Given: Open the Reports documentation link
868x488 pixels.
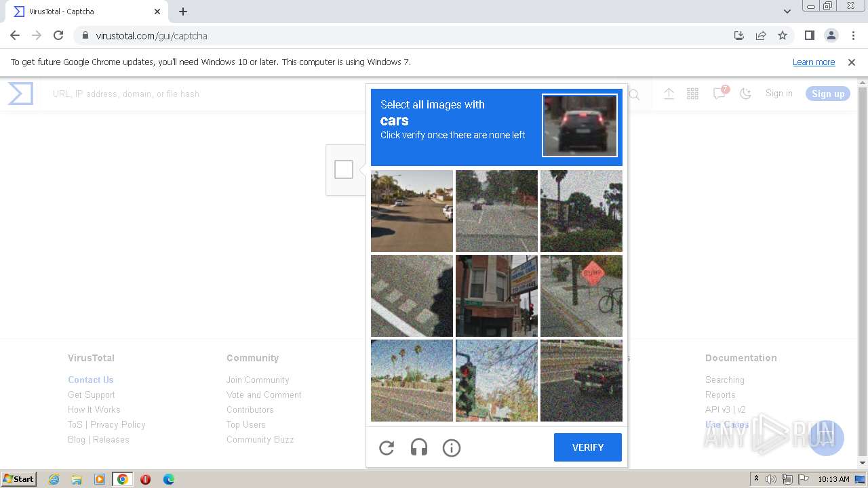Looking at the screenshot, I should pyautogui.click(x=720, y=394).
